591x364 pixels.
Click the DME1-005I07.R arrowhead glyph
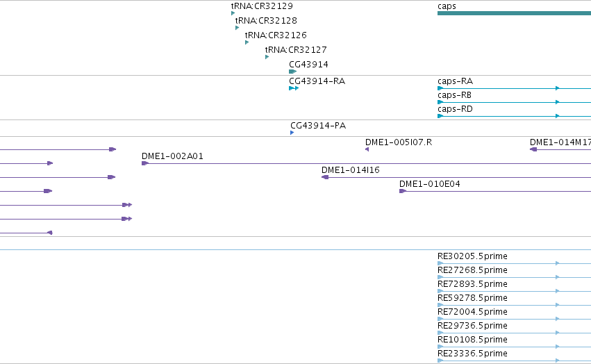coord(367,150)
